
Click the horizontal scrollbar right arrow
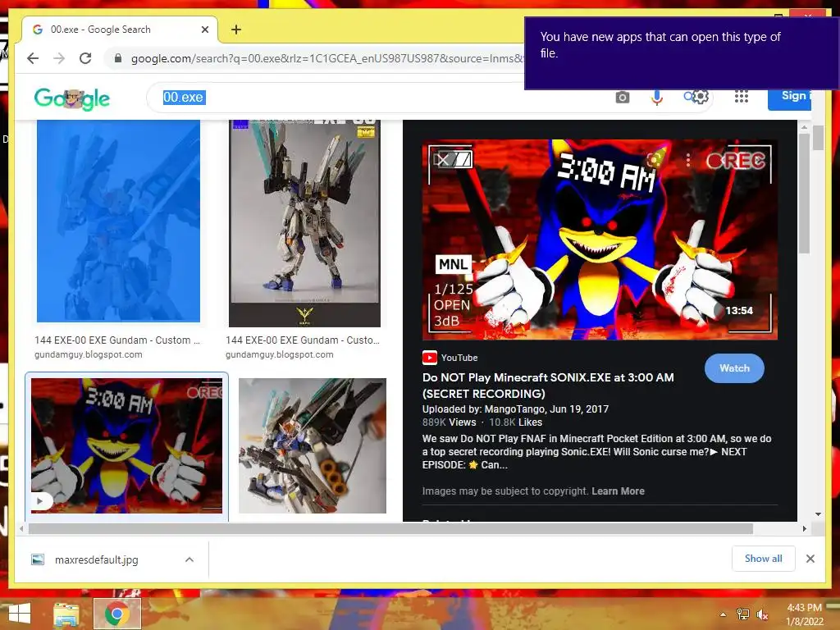804,529
